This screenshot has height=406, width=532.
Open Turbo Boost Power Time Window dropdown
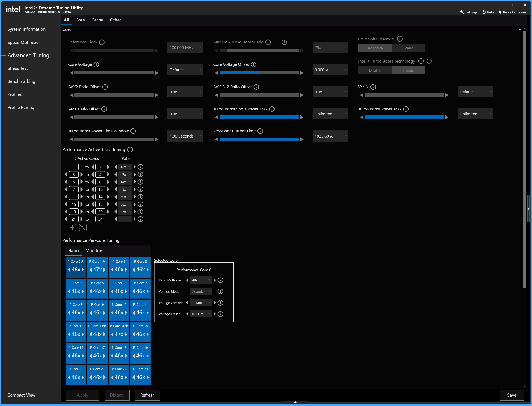coord(185,136)
